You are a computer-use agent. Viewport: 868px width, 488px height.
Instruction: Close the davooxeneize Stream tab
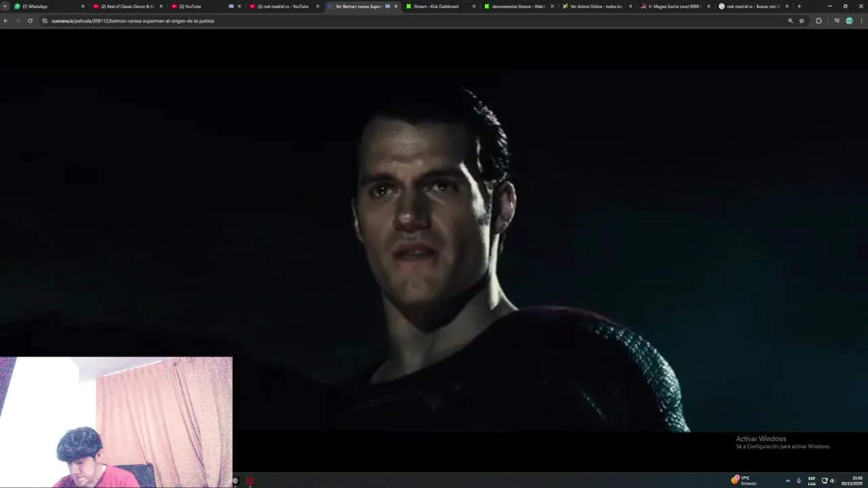tap(552, 6)
